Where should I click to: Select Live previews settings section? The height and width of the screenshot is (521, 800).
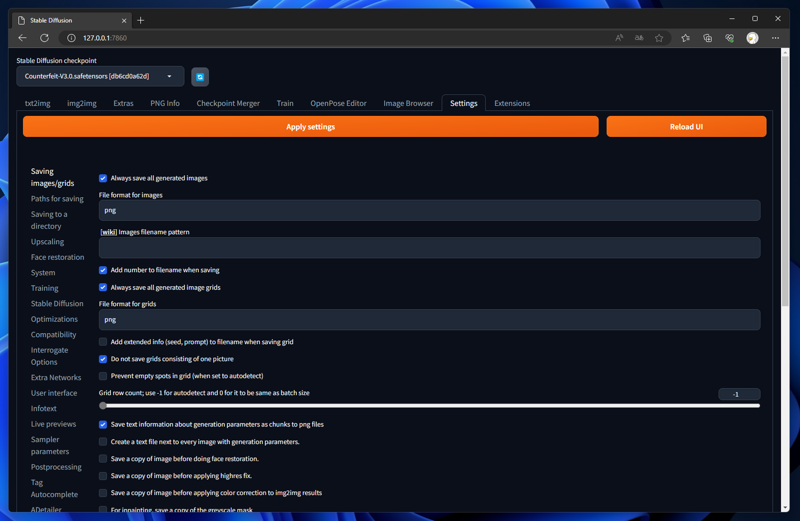[54, 424]
